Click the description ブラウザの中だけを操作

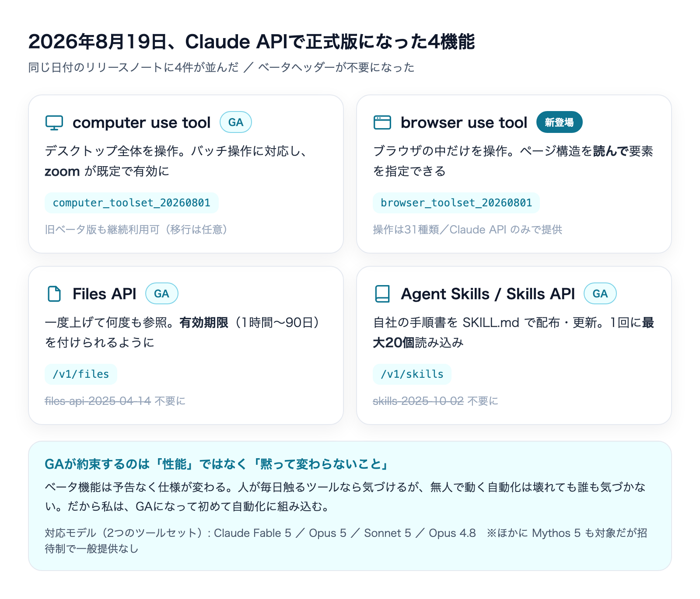click(x=513, y=161)
